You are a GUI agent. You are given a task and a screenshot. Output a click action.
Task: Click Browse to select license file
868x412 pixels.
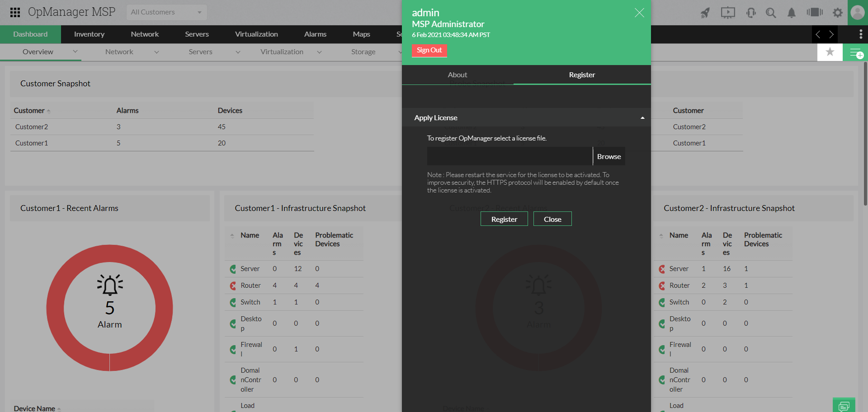coord(609,156)
